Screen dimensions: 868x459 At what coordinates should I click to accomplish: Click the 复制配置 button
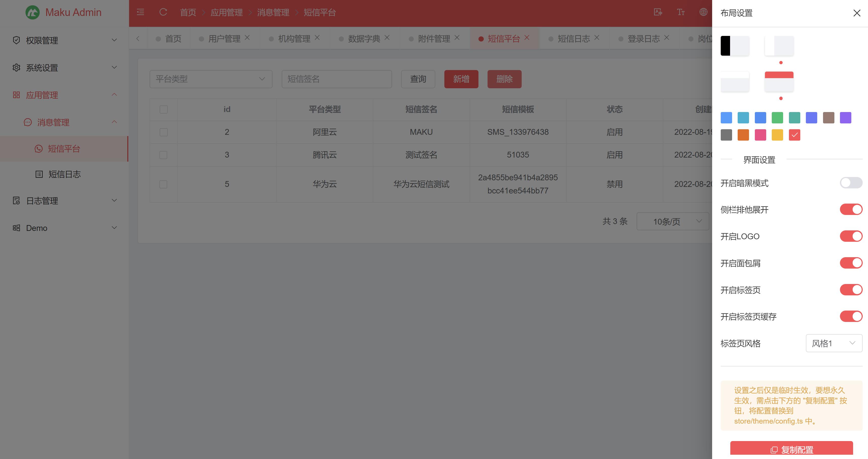click(791, 450)
